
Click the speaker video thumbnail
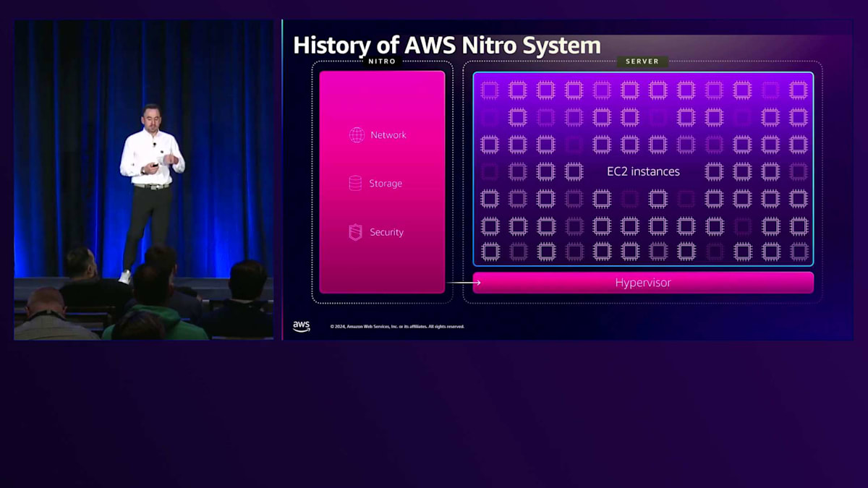click(x=144, y=179)
